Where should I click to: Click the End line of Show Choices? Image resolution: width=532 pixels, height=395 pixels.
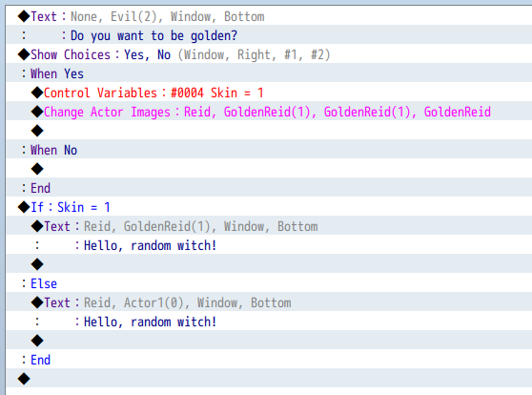point(269,187)
